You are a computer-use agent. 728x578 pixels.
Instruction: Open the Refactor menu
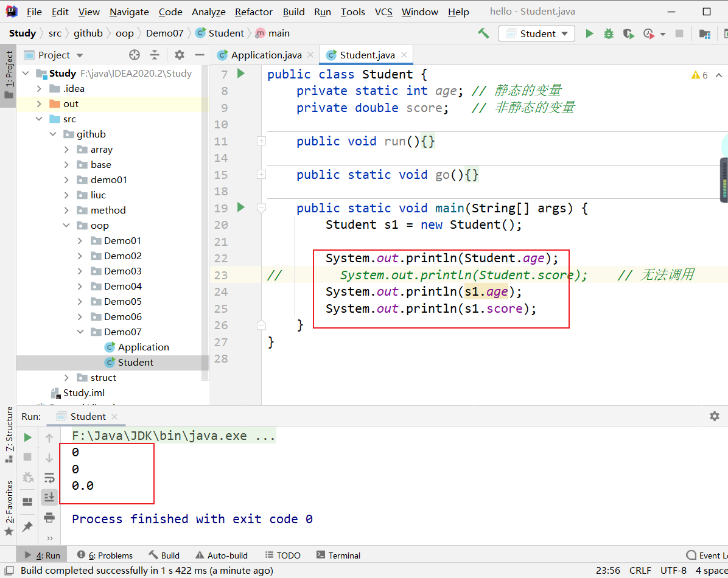pyautogui.click(x=253, y=12)
